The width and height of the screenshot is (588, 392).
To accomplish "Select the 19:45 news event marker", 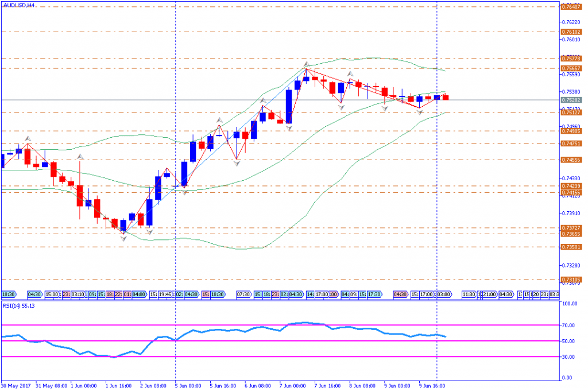I will pyautogui.click(x=166, y=294).
